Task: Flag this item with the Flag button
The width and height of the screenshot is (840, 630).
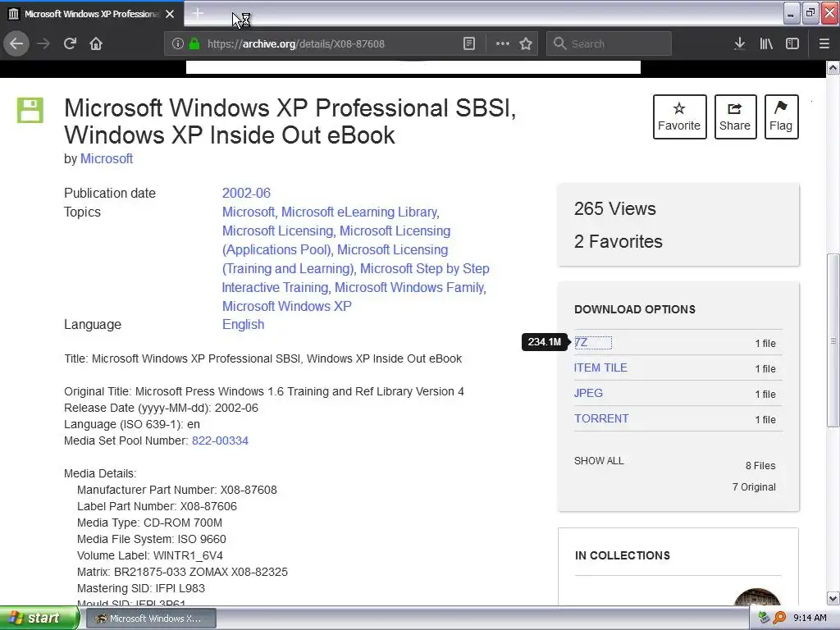Action: (x=781, y=116)
